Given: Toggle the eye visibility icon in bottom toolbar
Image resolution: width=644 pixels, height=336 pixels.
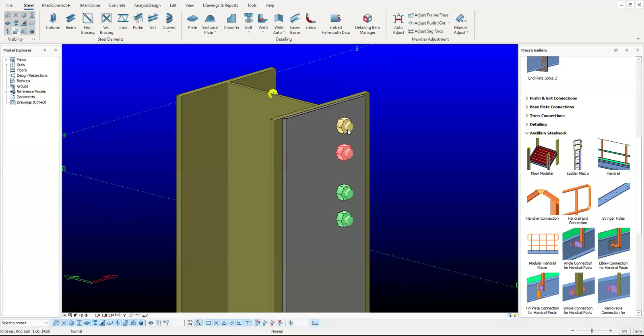Looking at the screenshot, I should pos(151,323).
